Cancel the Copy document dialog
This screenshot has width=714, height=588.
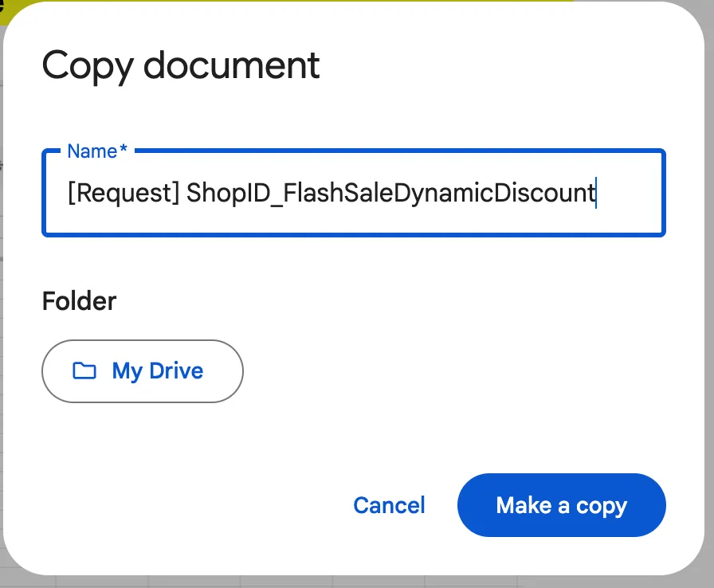click(x=390, y=505)
